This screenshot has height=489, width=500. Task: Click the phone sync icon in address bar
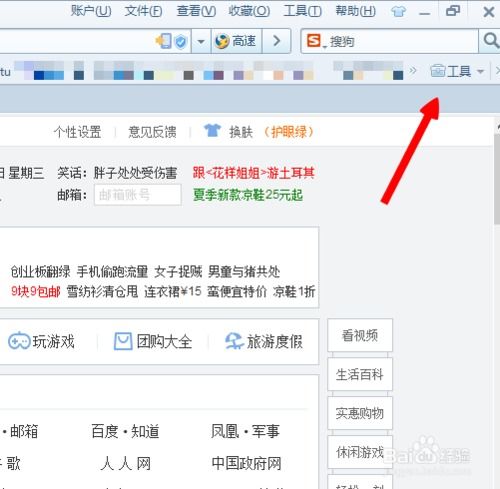[x=164, y=41]
